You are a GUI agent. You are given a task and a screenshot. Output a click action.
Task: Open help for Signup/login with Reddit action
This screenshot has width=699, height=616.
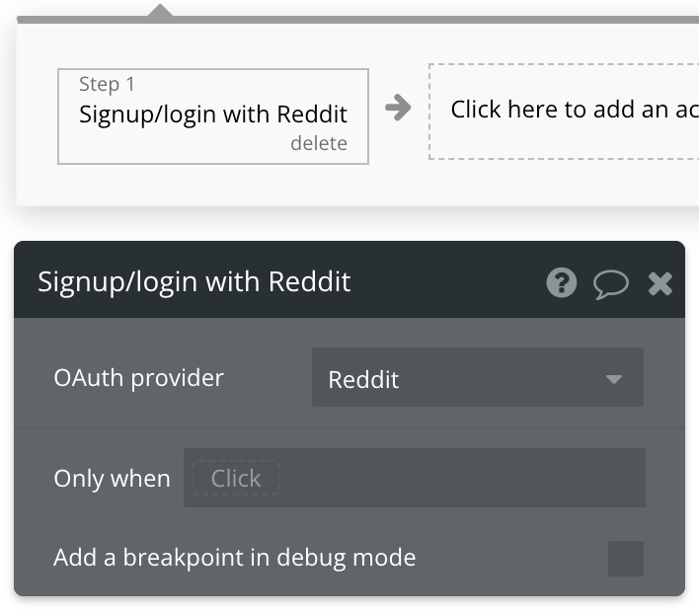[561, 282]
